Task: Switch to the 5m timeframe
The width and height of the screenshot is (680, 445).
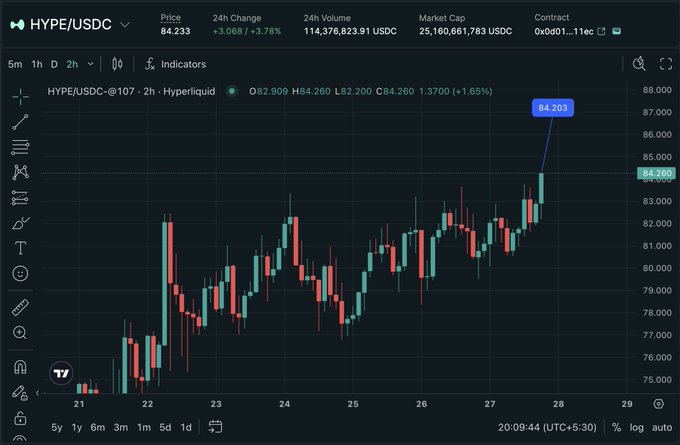Action: (15, 64)
